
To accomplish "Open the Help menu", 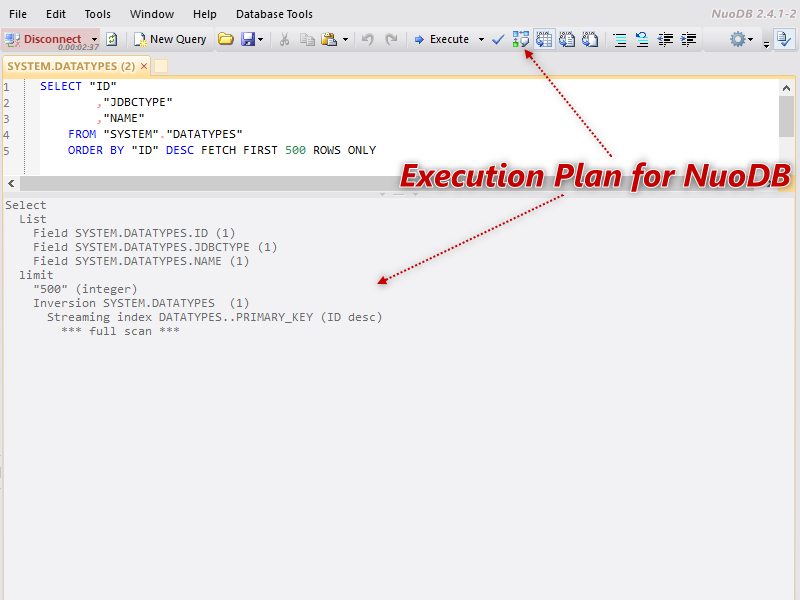I will [x=205, y=14].
